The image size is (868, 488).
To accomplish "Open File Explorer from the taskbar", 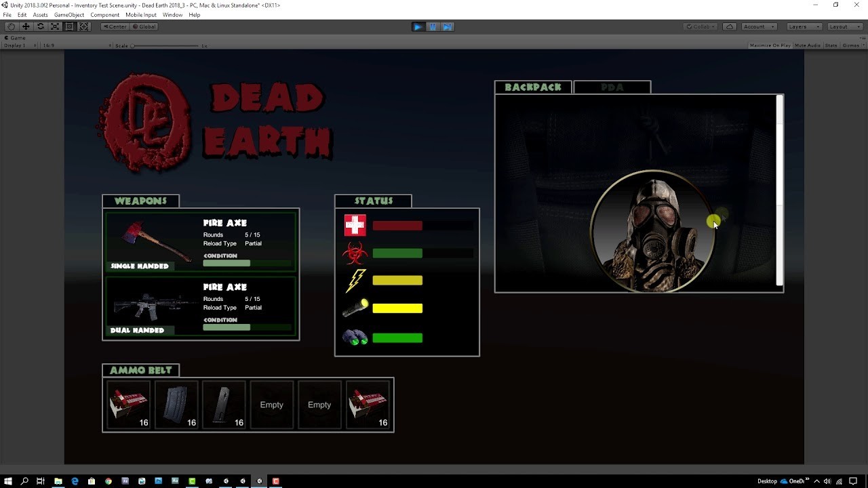I will pyautogui.click(x=58, y=481).
